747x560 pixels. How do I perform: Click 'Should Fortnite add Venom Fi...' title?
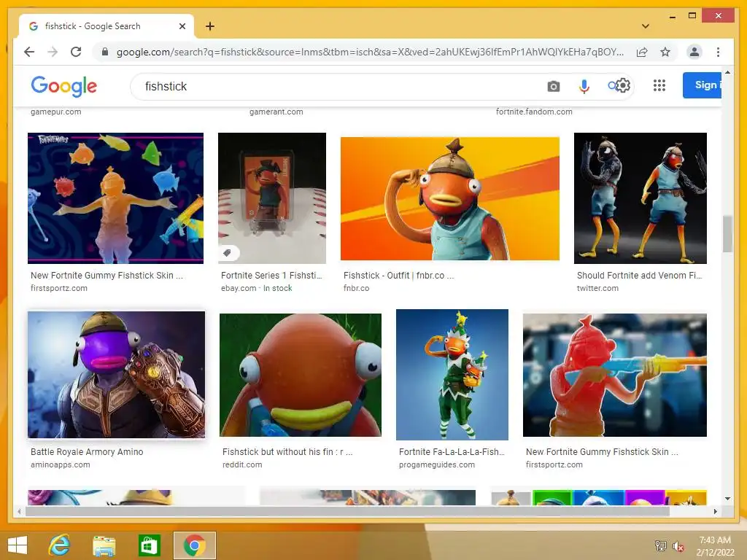pos(639,275)
